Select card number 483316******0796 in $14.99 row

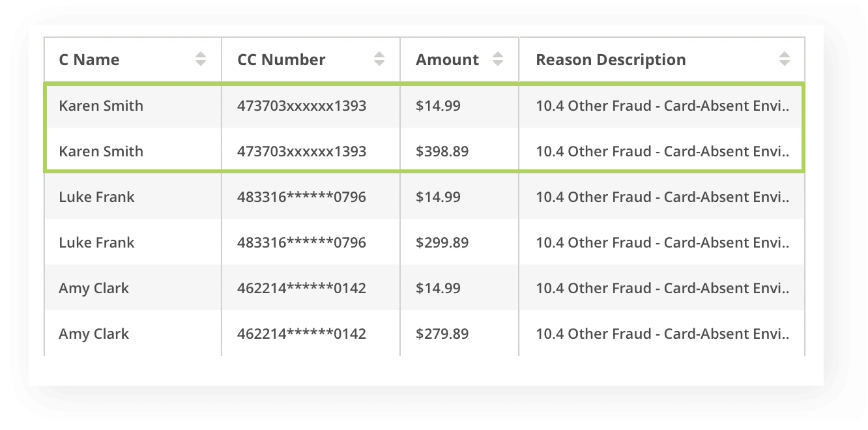click(x=302, y=197)
